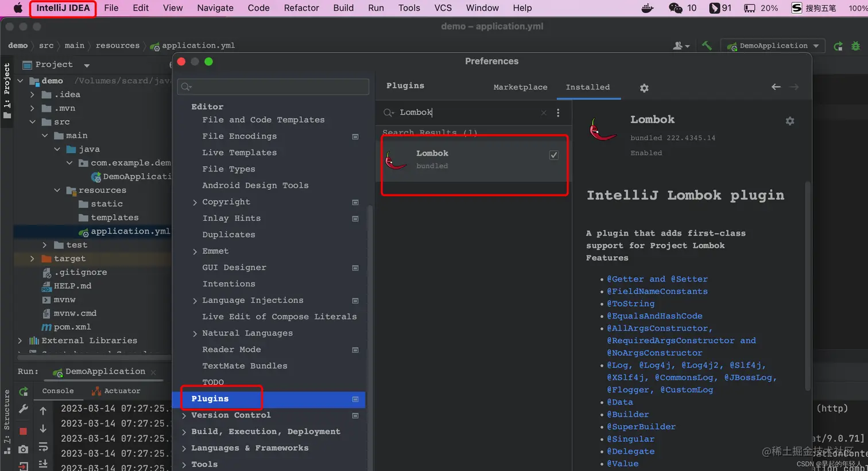Click the debug bug icon in toolbar
Screen dimensions: 868x471
(856, 46)
